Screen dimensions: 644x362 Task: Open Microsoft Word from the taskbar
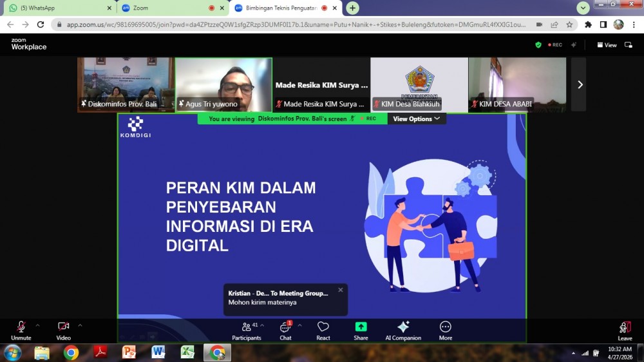[x=158, y=352]
